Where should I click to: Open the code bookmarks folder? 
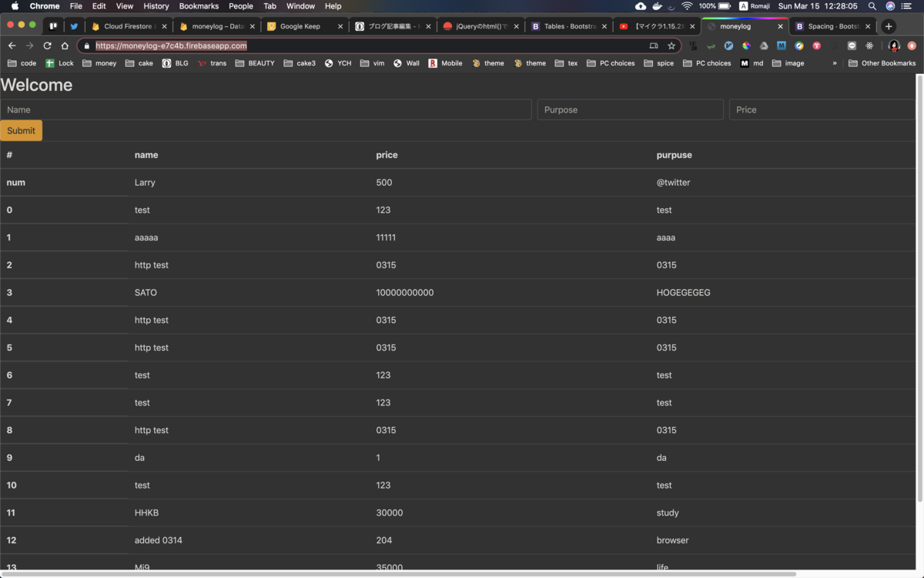[22, 63]
